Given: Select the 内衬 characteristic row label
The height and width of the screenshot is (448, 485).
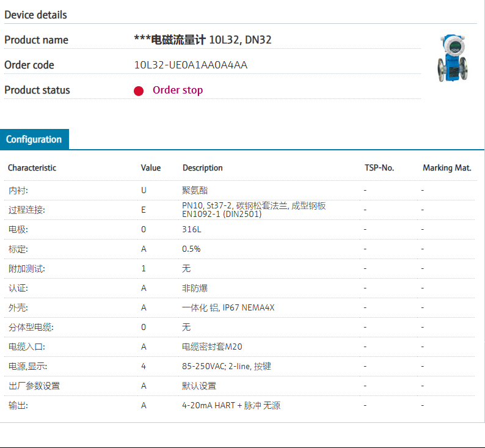Looking at the screenshot, I should [x=18, y=190].
